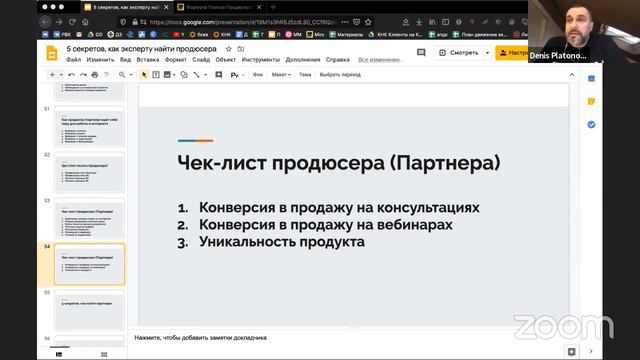Redo the last action
Image resolution: width=640 pixels, height=360 pixels.
pos(83,75)
